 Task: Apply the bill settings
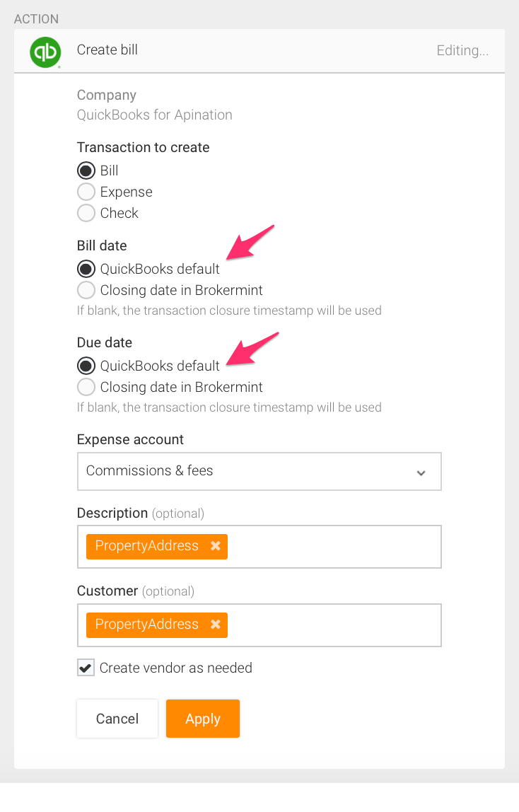pos(203,719)
